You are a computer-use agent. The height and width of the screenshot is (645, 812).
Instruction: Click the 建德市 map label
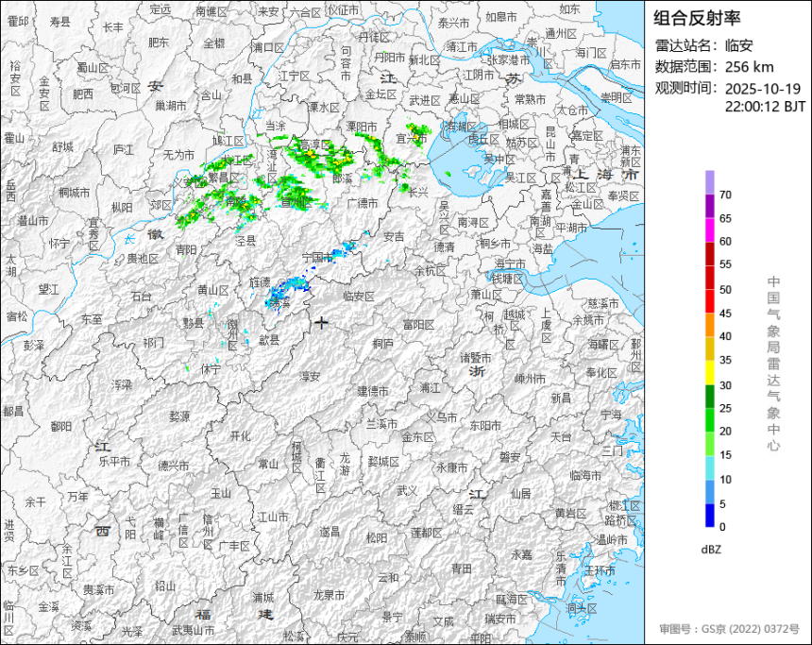pyautogui.click(x=373, y=391)
